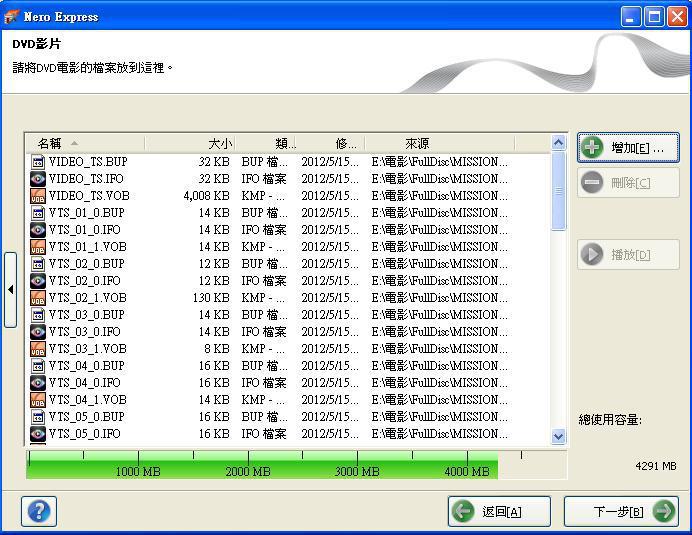692x535 pixels.
Task: Click the 4,008 KB size cell
Action: click(207, 196)
